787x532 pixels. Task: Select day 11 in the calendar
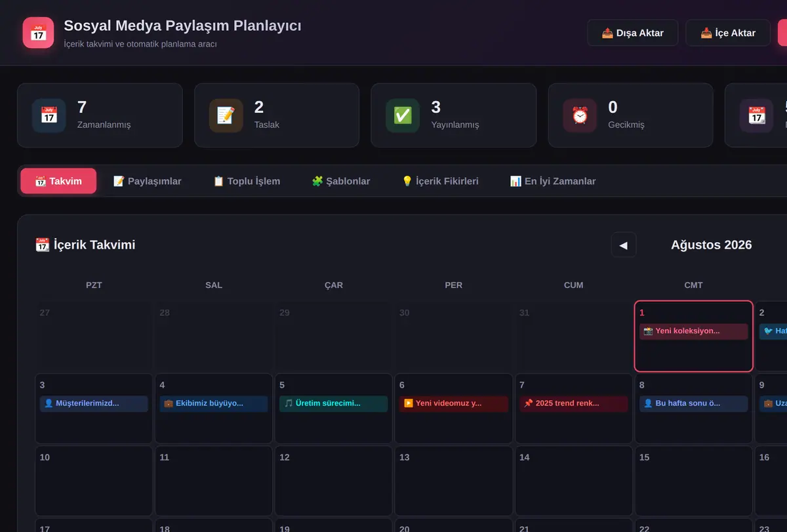click(214, 481)
